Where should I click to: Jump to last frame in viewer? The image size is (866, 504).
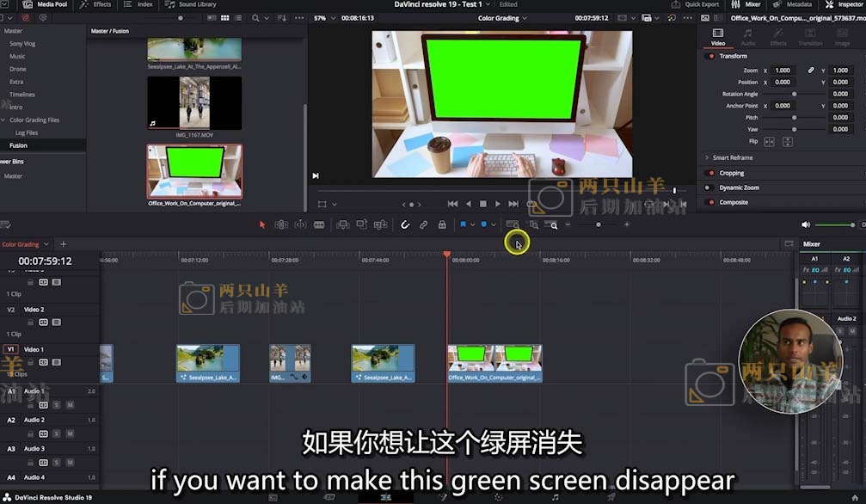(x=513, y=204)
